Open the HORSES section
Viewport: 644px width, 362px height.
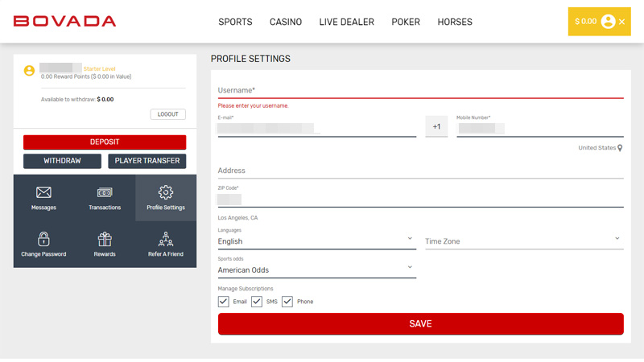coord(455,22)
